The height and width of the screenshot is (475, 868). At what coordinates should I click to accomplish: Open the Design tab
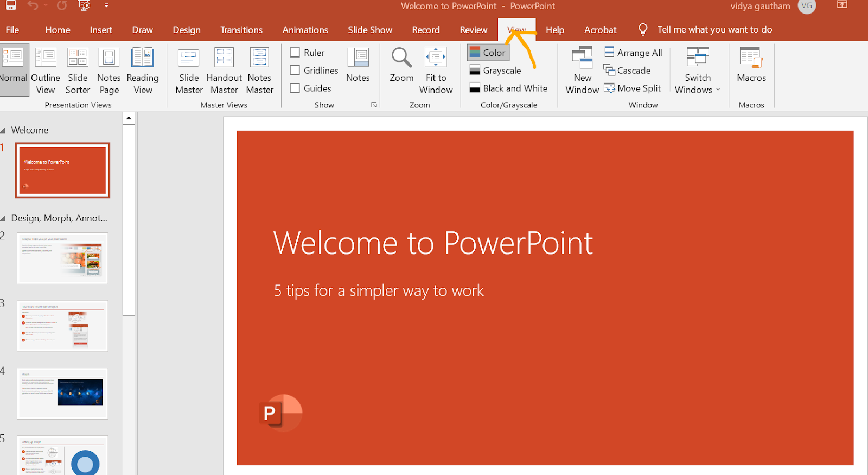(x=187, y=30)
